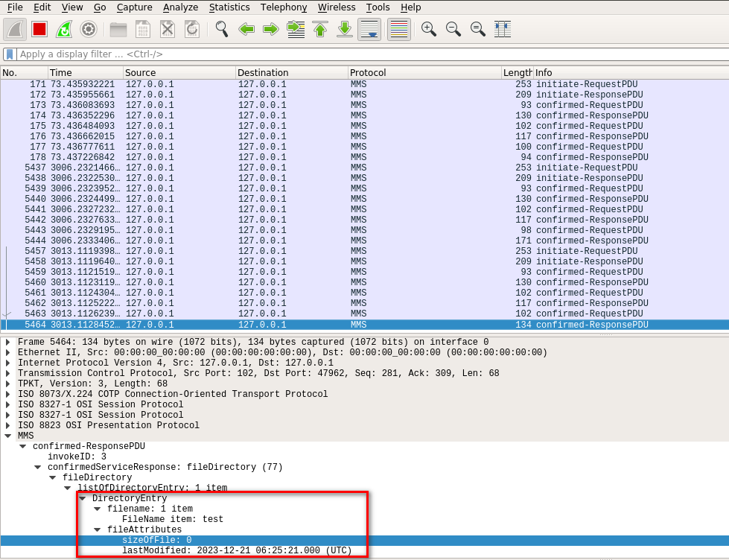Expand ISO 8823 OSI Presentation Protocol row
729x560 pixels.
coord(8,425)
